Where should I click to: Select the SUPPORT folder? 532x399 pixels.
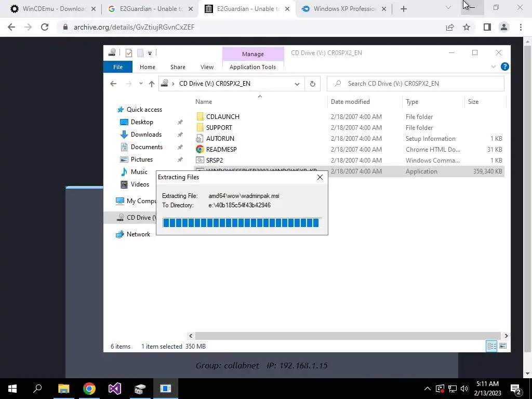pyautogui.click(x=219, y=128)
